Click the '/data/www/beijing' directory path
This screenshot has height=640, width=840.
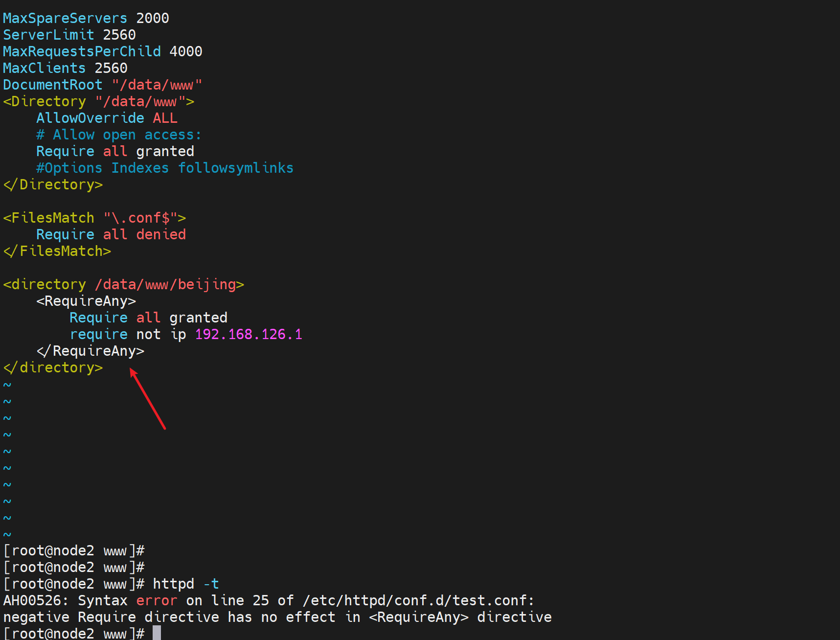(x=165, y=284)
